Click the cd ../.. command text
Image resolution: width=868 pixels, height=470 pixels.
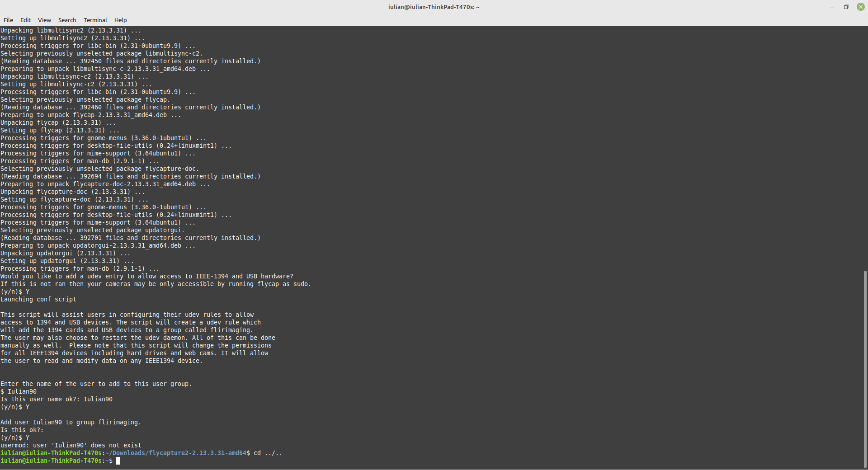coord(268,453)
